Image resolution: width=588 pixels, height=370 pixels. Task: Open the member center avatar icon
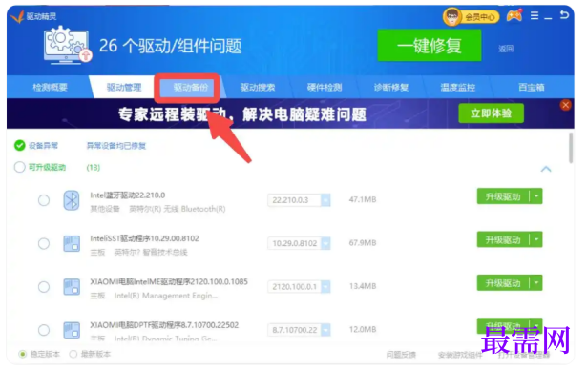click(451, 16)
